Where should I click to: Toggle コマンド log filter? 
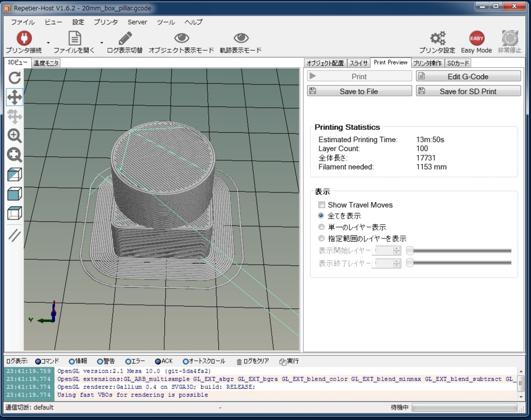click(x=47, y=361)
